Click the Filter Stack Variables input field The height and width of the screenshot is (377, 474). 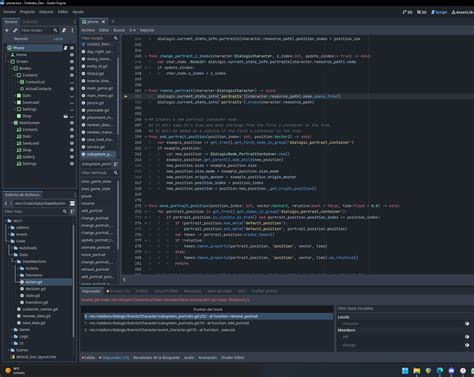click(405, 308)
